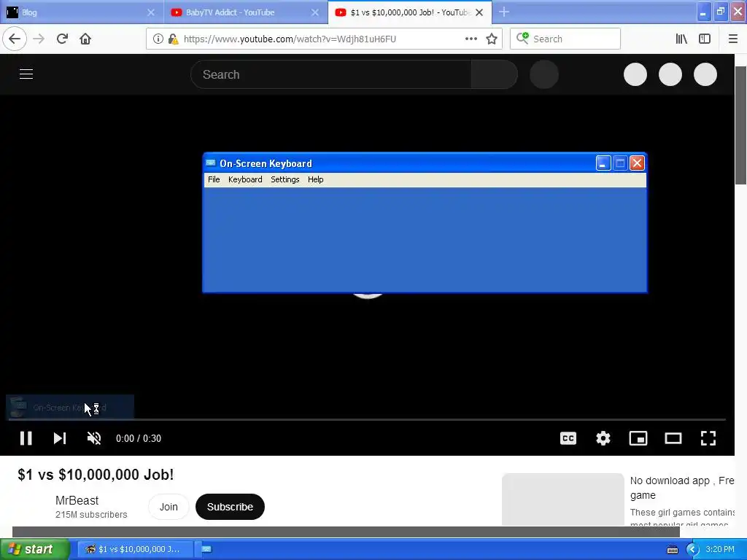
Task: Click the video title '$1 vs $10,000,000 Job!'
Action: pyautogui.click(x=96, y=474)
